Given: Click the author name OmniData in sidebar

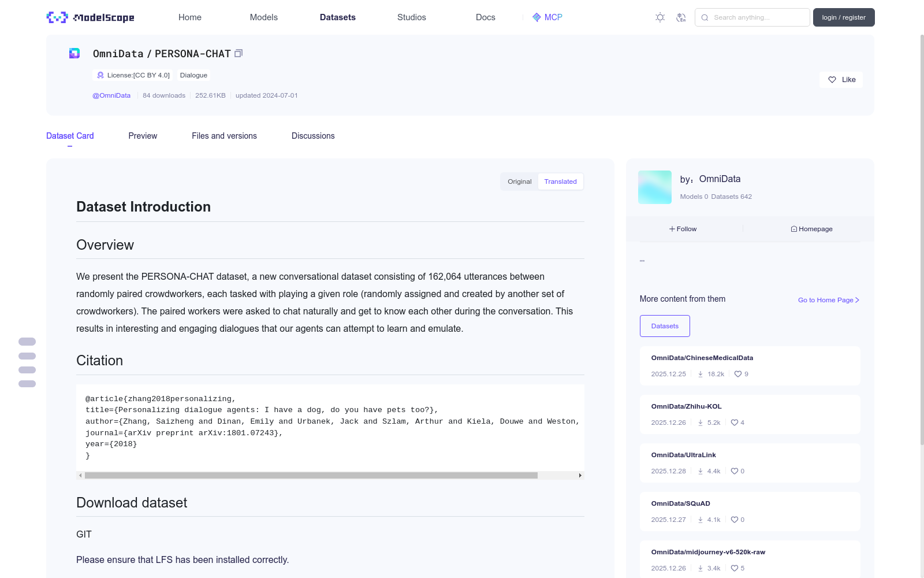Looking at the screenshot, I should (720, 179).
